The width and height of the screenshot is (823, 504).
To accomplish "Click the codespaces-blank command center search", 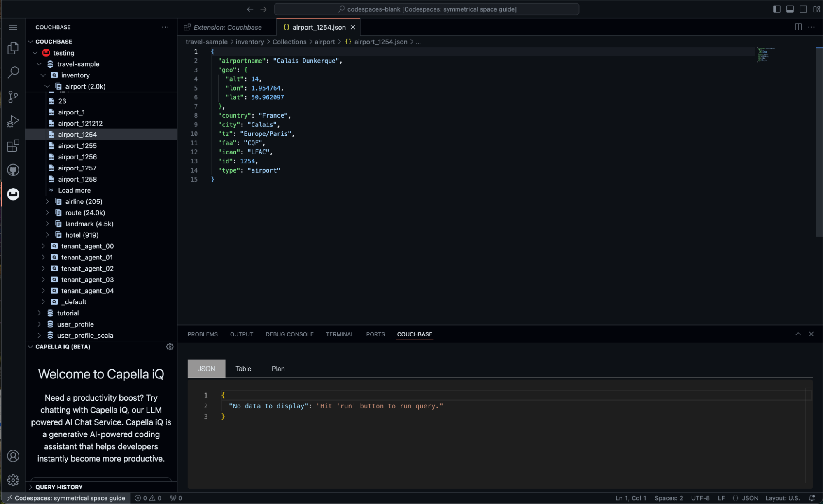I will pos(427,9).
